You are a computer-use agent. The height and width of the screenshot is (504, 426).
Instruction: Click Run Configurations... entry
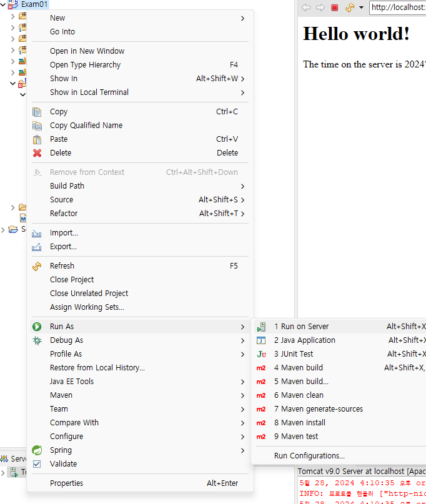pos(340,456)
